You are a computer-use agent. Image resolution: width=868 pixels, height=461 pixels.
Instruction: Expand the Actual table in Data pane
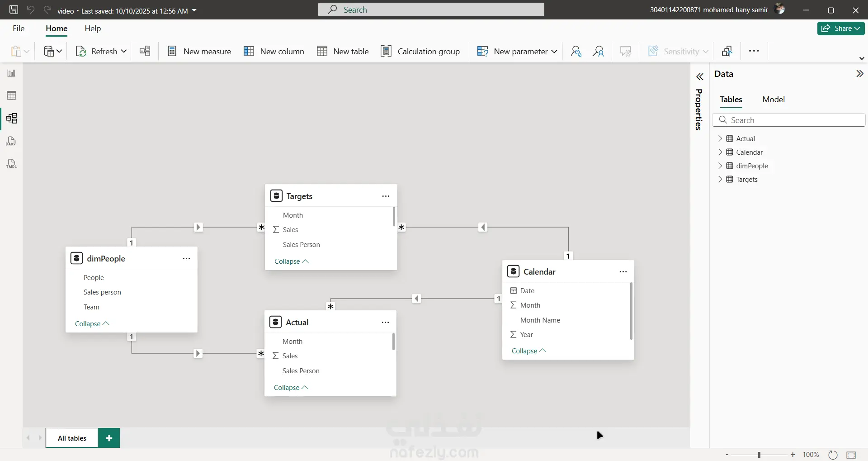(720, 139)
